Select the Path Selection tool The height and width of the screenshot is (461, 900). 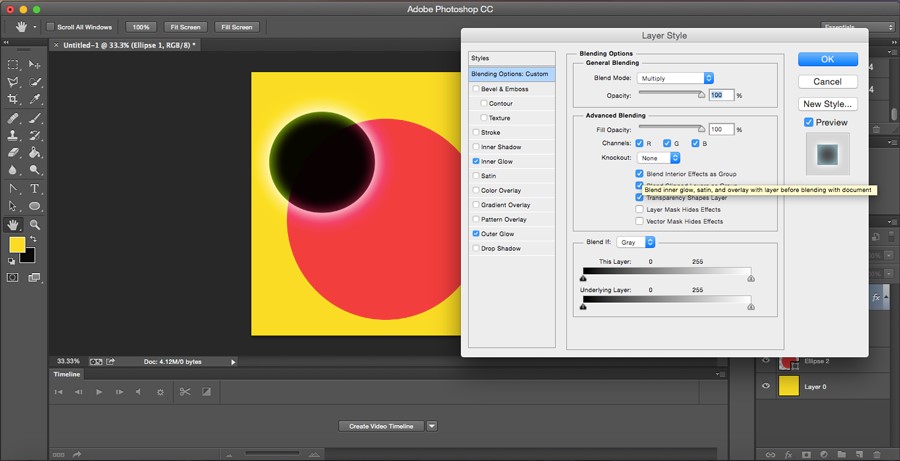tap(13, 206)
